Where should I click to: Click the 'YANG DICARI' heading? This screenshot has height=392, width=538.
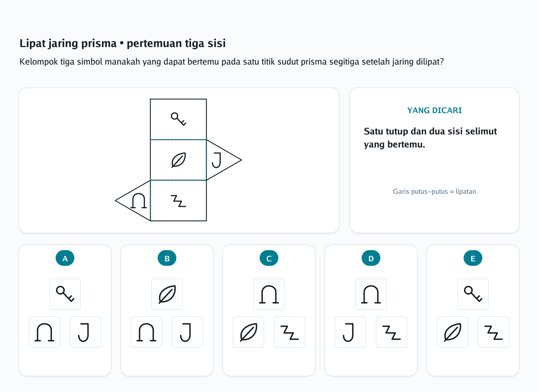click(x=435, y=111)
